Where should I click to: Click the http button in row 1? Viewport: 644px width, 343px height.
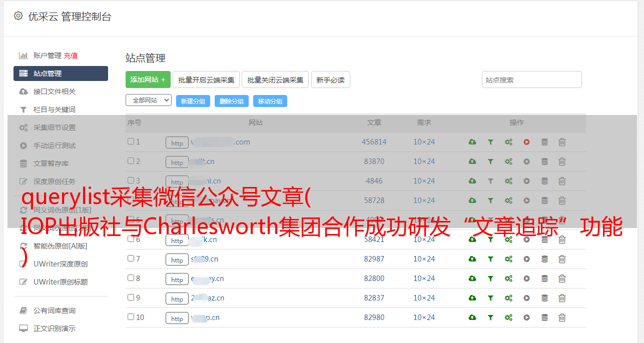click(x=177, y=143)
